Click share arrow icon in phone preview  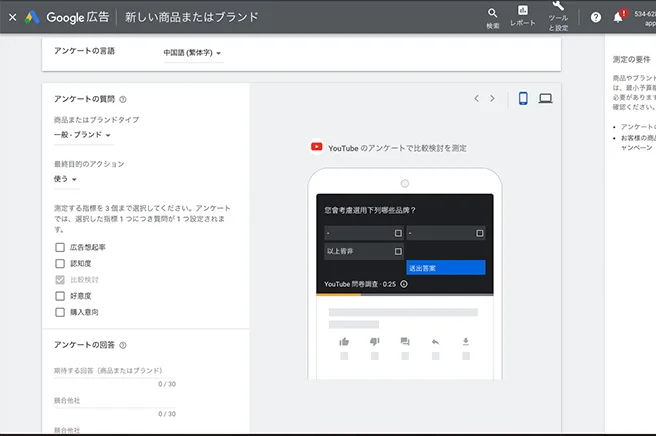coord(436,342)
